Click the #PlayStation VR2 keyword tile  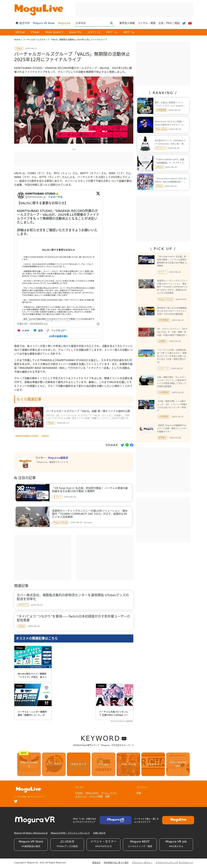[x=178, y=764]
